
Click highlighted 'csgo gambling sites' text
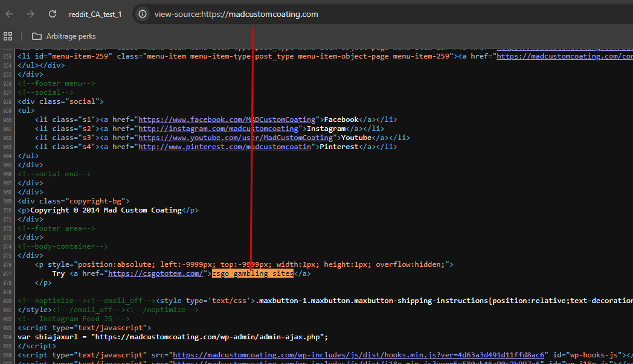252,273
